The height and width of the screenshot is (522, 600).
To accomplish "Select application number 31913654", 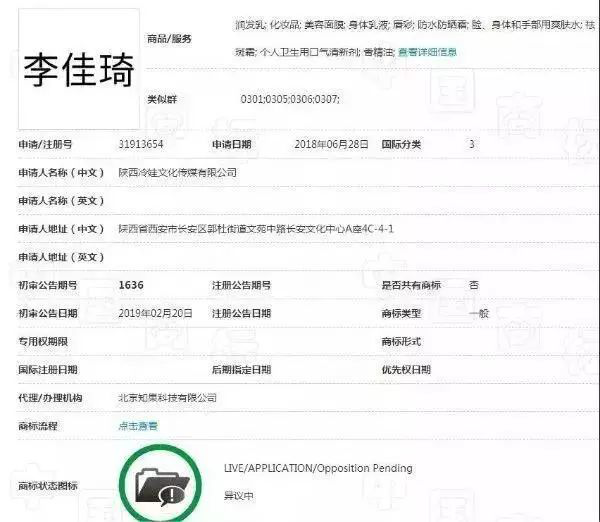I will [141, 144].
